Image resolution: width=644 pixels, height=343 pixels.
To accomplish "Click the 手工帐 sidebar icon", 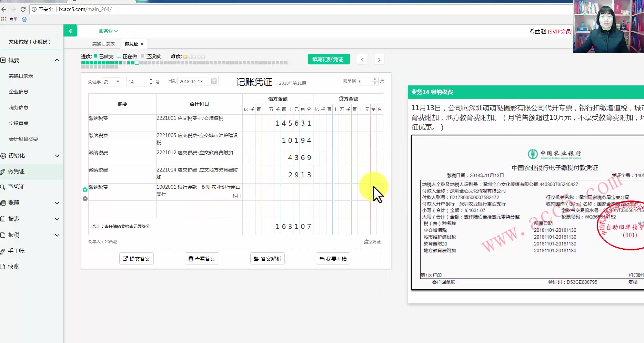I will (4, 251).
